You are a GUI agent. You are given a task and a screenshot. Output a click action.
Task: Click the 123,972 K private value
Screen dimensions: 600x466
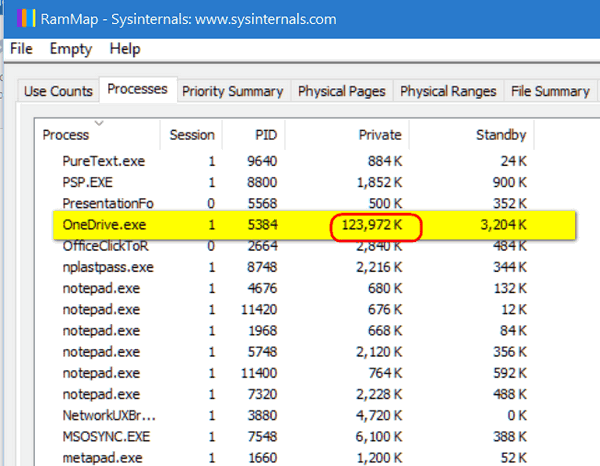372,225
